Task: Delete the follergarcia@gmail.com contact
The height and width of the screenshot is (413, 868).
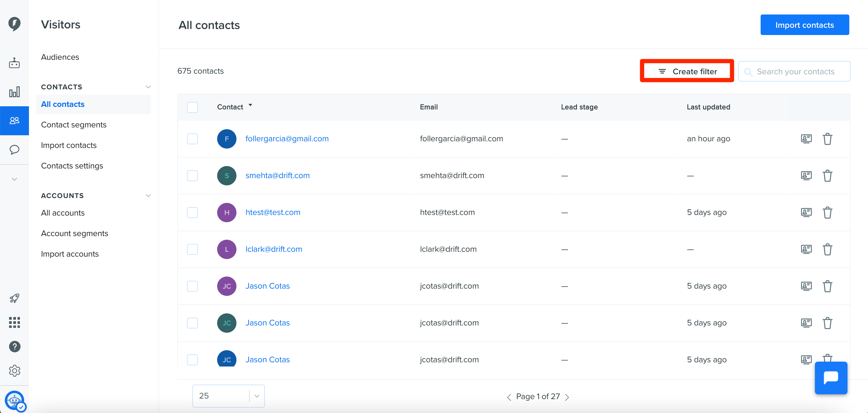Action: (x=828, y=139)
